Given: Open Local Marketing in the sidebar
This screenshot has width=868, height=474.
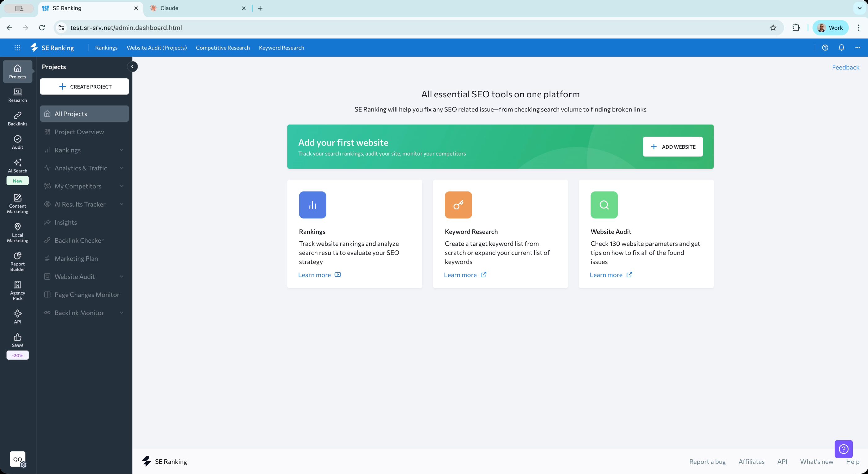Looking at the screenshot, I should [x=18, y=233].
